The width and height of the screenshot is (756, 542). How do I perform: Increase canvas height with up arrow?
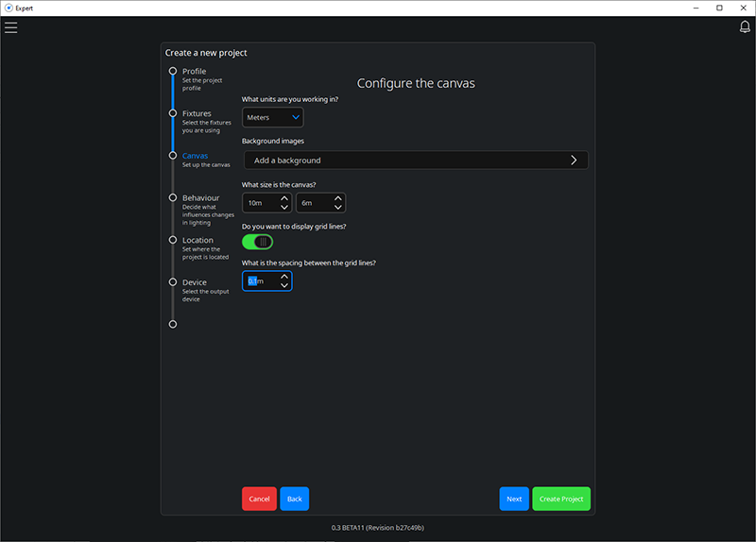coord(338,198)
